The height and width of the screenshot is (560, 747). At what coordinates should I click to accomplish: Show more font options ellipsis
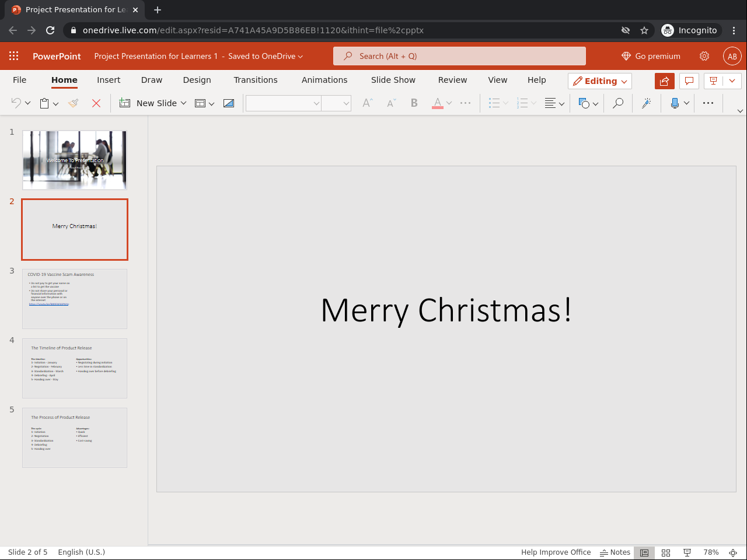(465, 103)
